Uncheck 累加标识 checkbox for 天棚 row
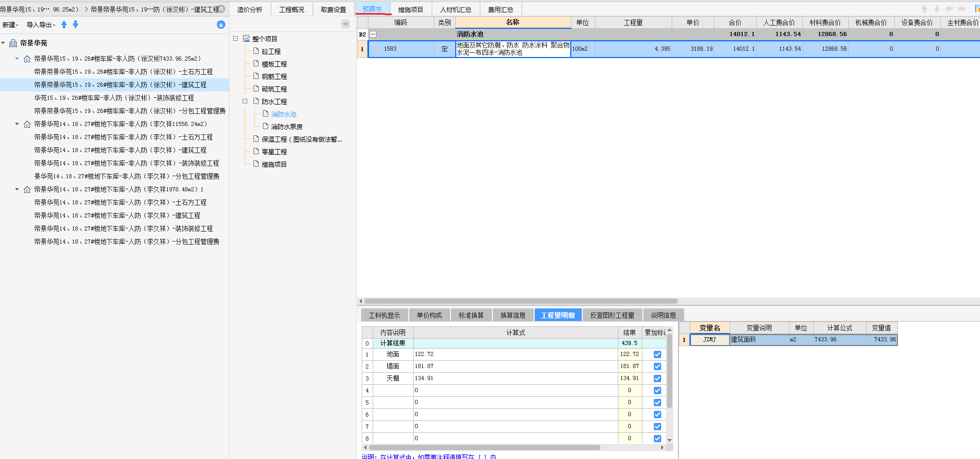The width and height of the screenshot is (980, 459). (658, 378)
